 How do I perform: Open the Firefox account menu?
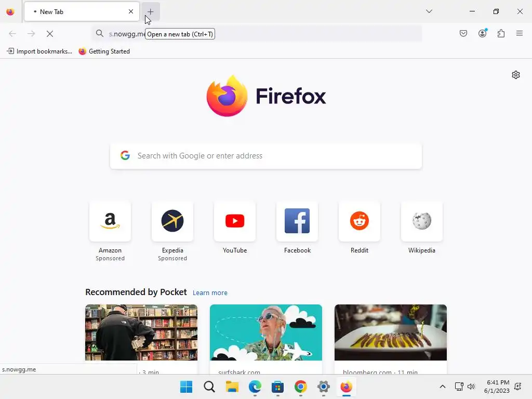[x=483, y=33]
